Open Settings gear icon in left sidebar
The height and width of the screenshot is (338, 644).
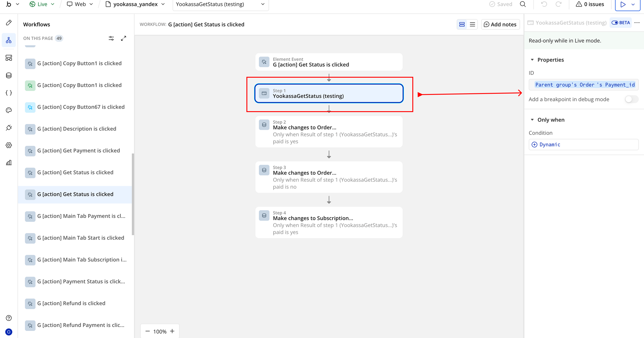pyautogui.click(x=9, y=145)
